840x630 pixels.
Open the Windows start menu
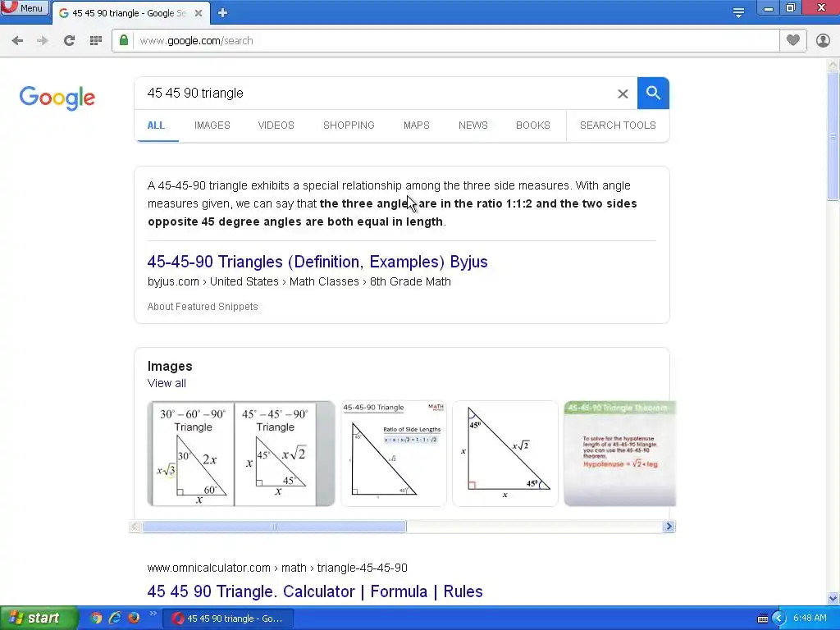point(39,619)
